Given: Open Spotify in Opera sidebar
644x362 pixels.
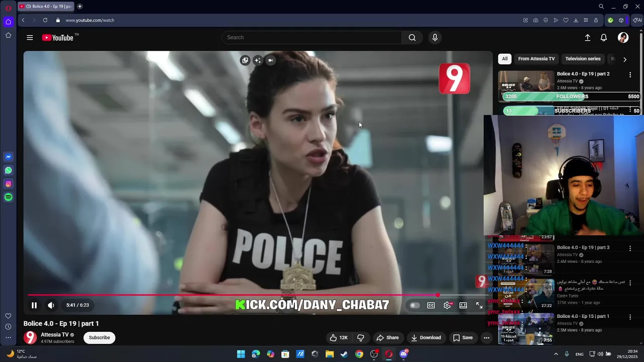Looking at the screenshot, I should coord(9,198).
